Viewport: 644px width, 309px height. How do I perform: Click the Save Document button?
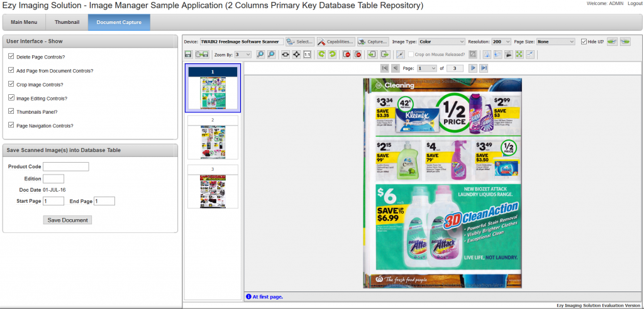[x=67, y=220]
